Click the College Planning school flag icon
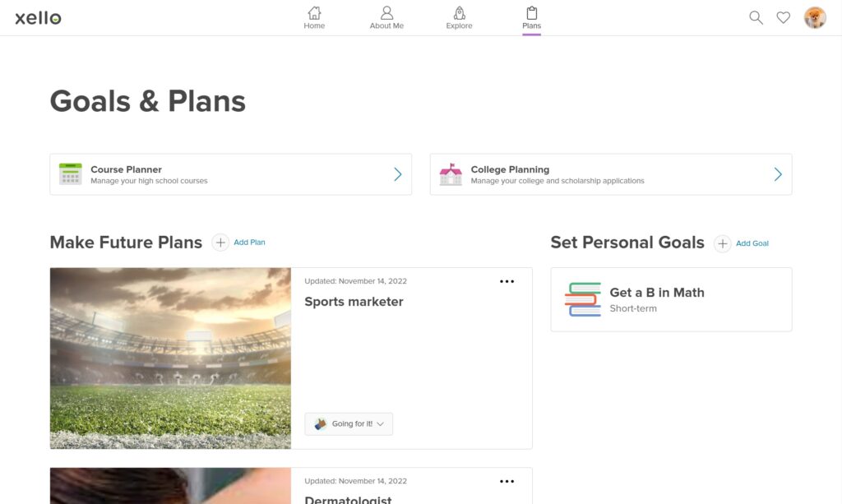This screenshot has width=842, height=504. tap(450, 173)
